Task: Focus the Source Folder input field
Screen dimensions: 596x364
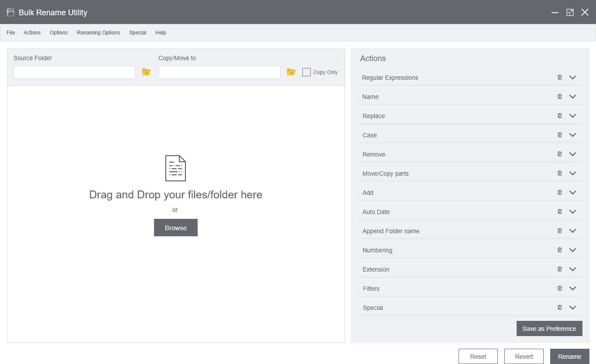Action: [x=75, y=72]
